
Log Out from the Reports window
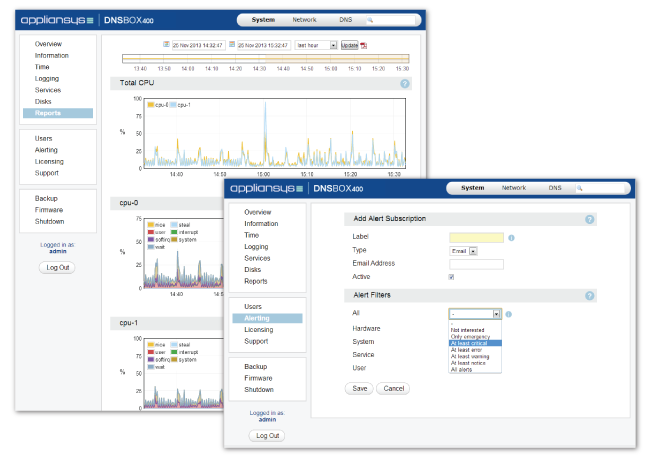click(x=58, y=268)
